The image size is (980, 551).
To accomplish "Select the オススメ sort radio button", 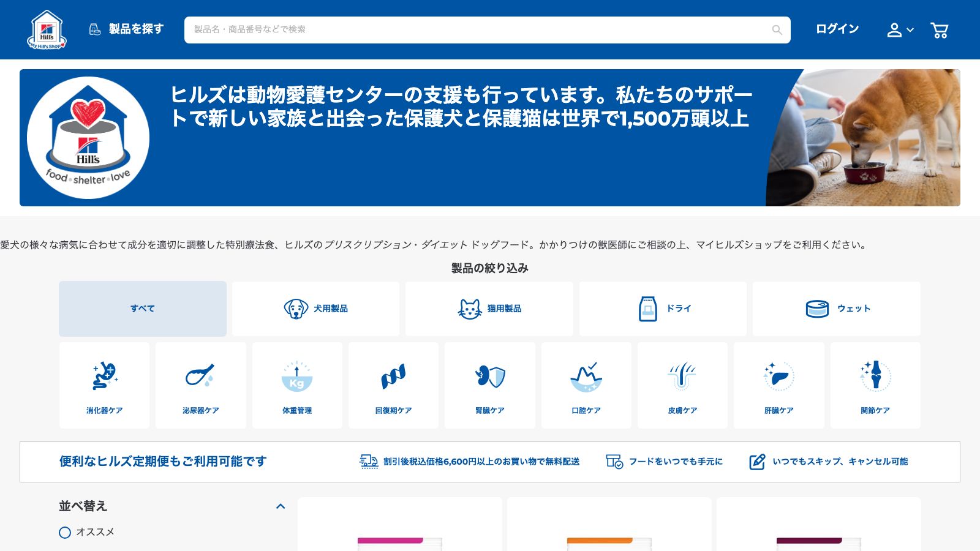I will pyautogui.click(x=65, y=533).
